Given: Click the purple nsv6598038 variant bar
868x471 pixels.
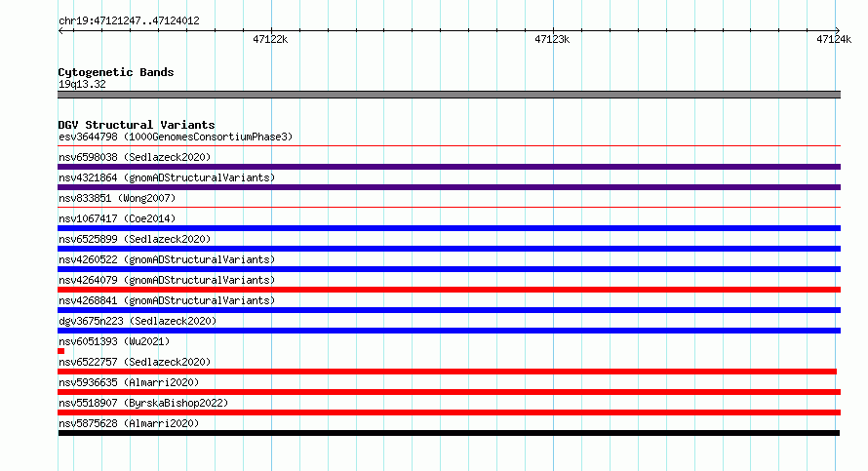Looking at the screenshot, I should [x=449, y=167].
